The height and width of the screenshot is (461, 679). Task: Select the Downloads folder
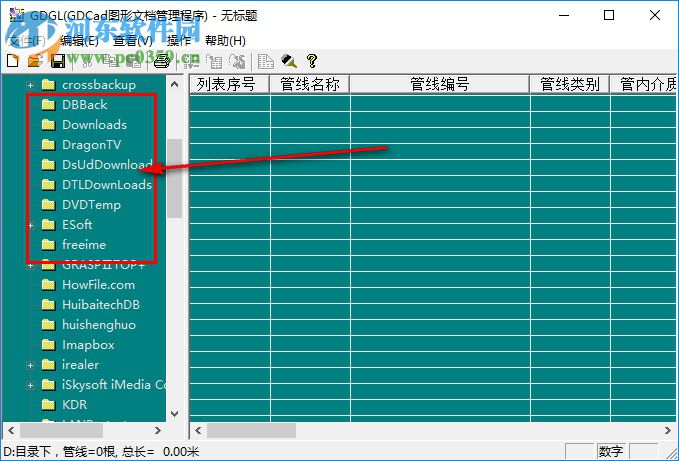(94, 125)
